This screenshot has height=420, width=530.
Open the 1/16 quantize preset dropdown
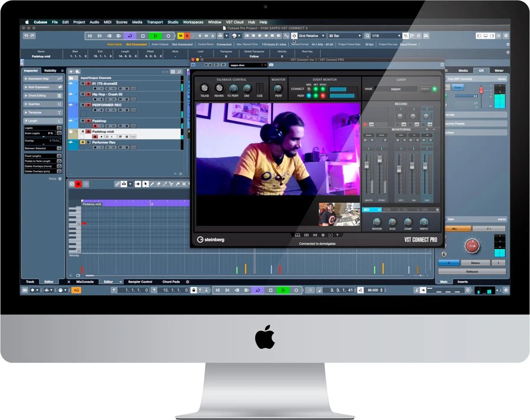click(386, 36)
